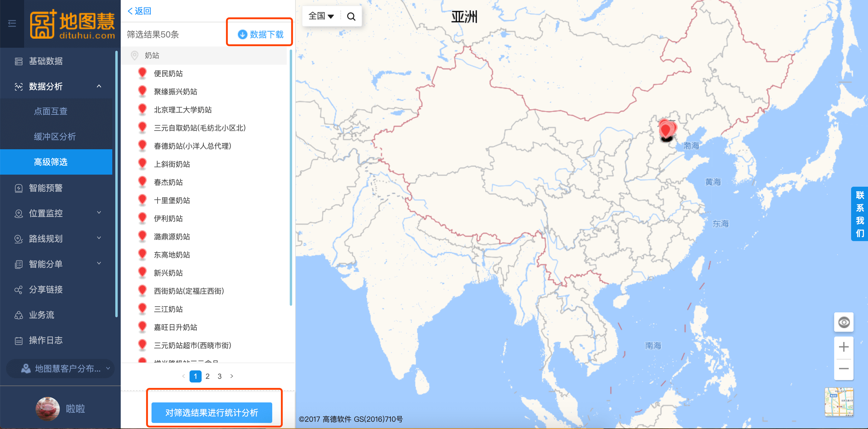868x429 pixels.
Task: Open the 全国 region dropdown
Action: point(321,16)
